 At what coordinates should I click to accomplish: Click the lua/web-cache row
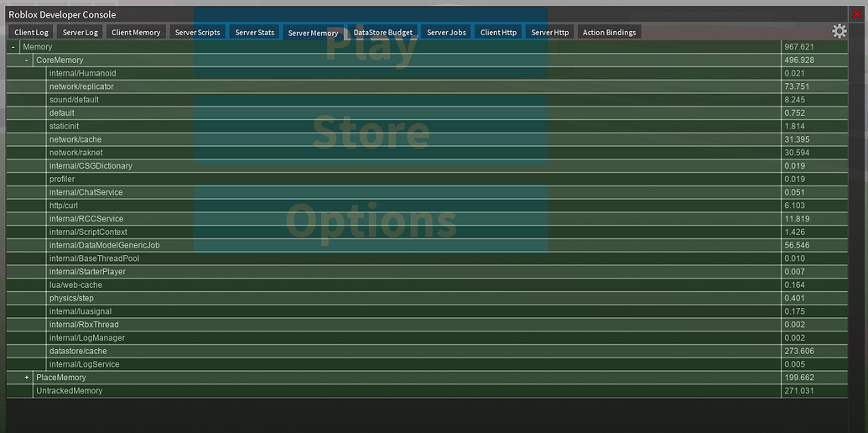(x=427, y=285)
